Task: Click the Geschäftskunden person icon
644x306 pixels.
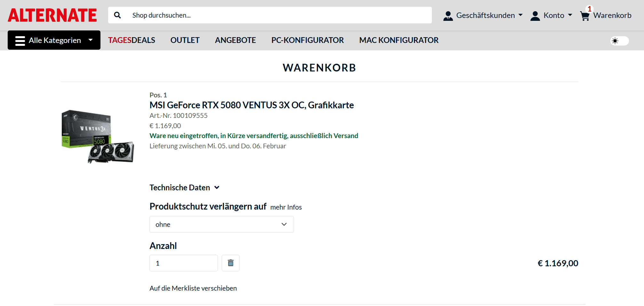Action: (448, 16)
